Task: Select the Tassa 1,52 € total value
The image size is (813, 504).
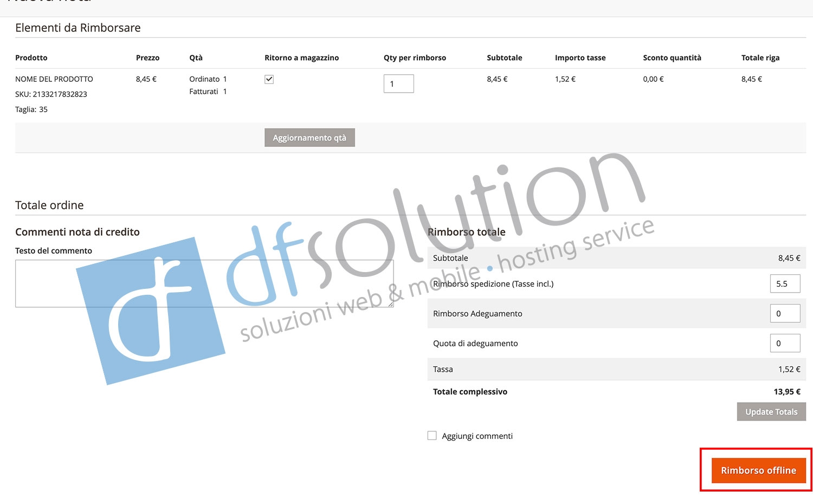Action: point(789,370)
